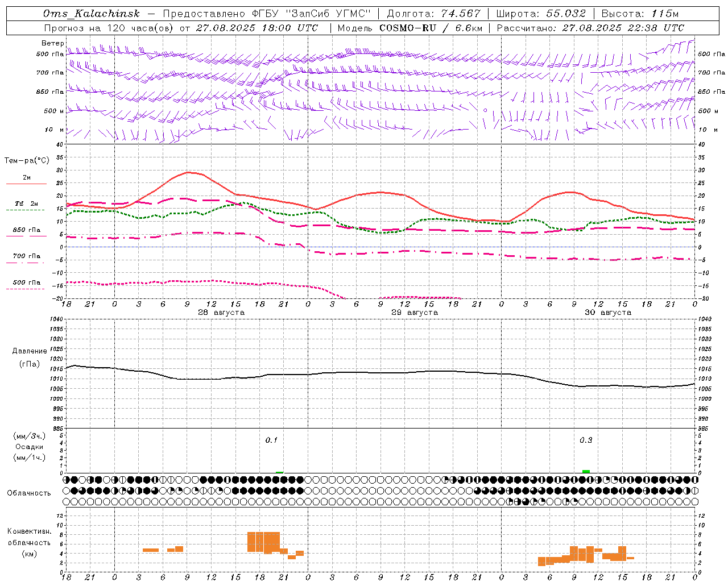The image size is (728, 582).
Task: Click the forecast start text 27.08.2025 18:00 UTC
Action: coord(257,28)
